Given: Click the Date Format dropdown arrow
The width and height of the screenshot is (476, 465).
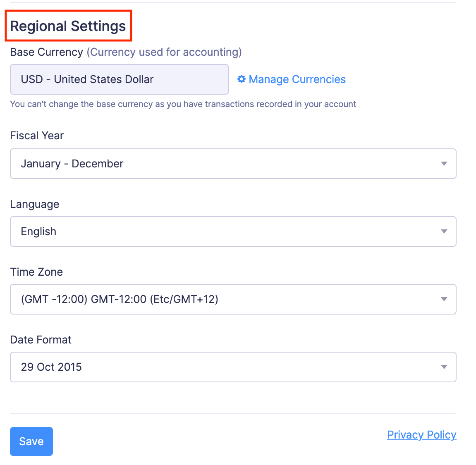Looking at the screenshot, I should point(444,367).
